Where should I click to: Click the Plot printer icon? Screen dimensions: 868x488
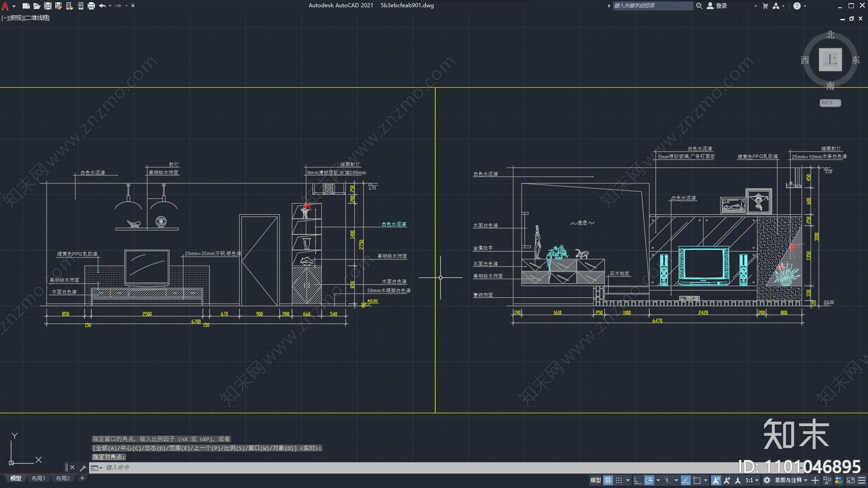click(x=91, y=6)
